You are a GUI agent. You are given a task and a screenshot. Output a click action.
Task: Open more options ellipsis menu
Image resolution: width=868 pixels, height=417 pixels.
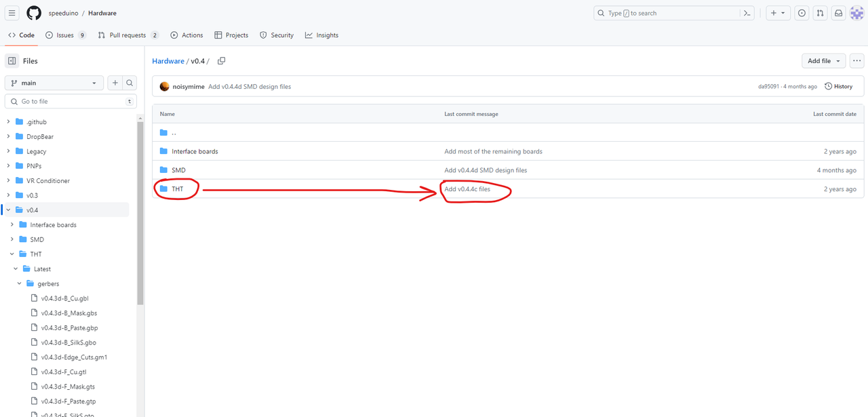857,61
